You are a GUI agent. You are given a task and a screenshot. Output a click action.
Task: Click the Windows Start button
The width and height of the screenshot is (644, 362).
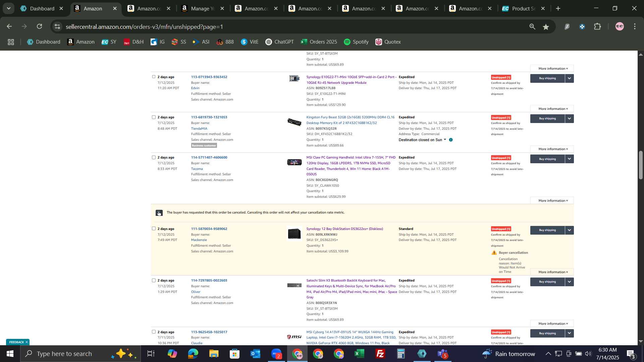(10, 354)
